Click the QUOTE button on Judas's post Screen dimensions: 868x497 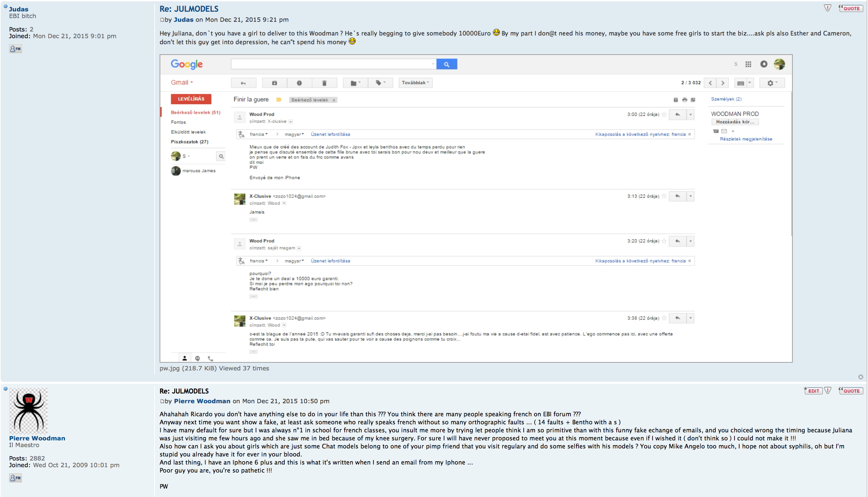click(851, 8)
